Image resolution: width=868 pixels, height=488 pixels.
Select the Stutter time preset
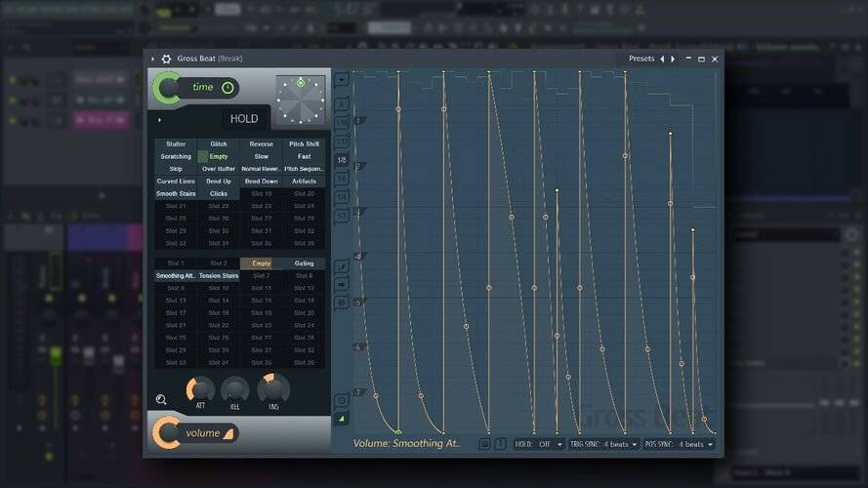(176, 143)
